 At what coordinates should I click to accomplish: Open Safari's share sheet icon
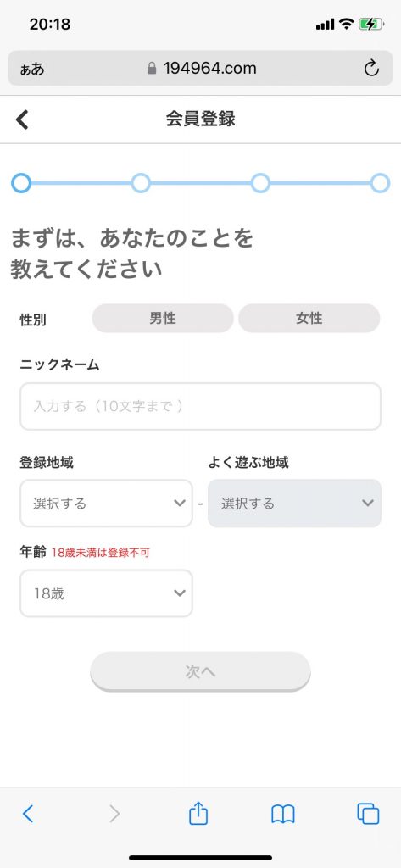(x=198, y=814)
